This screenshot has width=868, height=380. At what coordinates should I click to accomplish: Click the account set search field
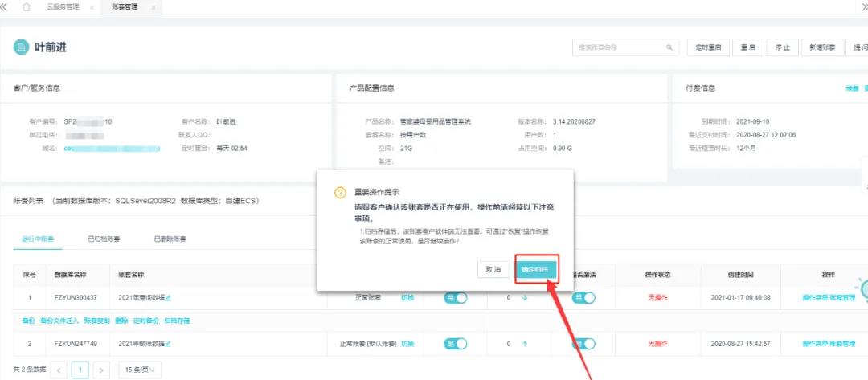tap(619, 47)
